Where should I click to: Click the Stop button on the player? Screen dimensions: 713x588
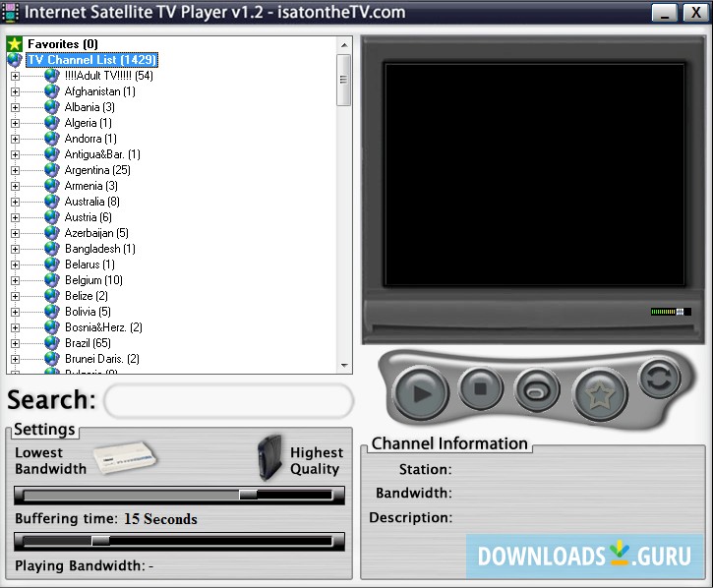[x=480, y=388]
